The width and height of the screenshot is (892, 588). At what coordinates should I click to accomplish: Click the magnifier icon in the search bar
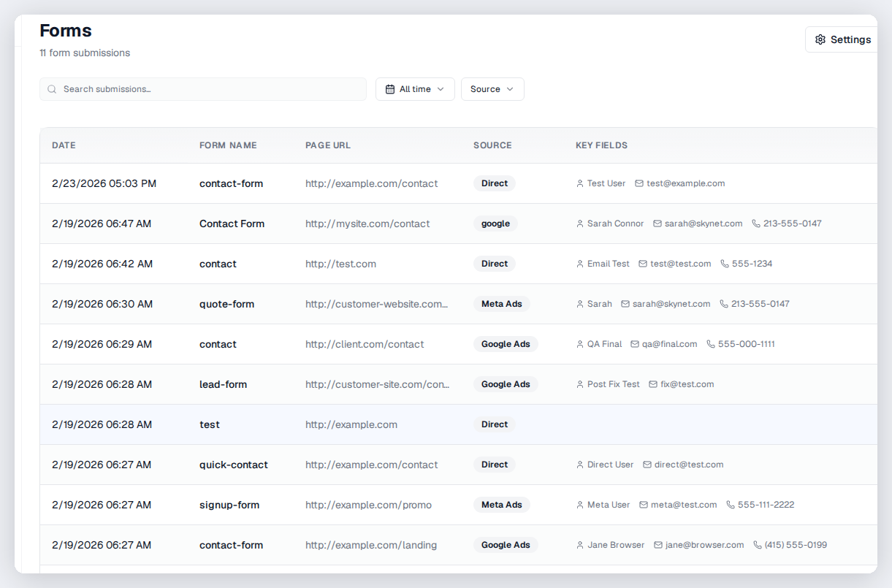tap(52, 88)
